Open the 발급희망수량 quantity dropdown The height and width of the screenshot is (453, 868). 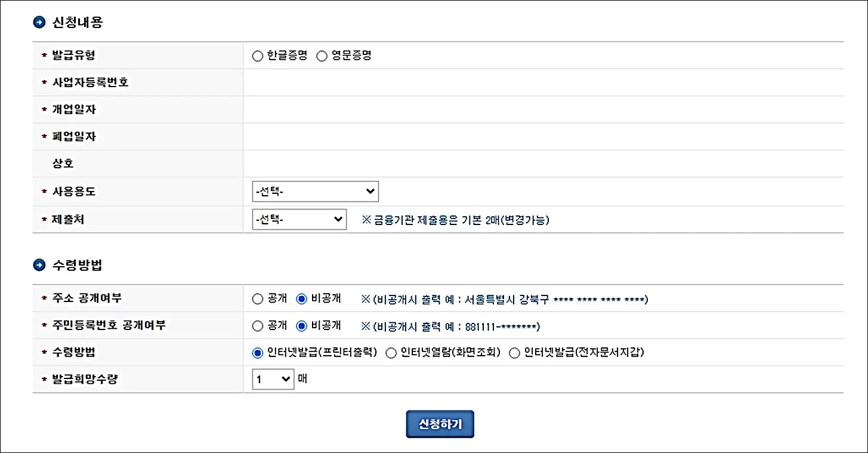pyautogui.click(x=273, y=379)
